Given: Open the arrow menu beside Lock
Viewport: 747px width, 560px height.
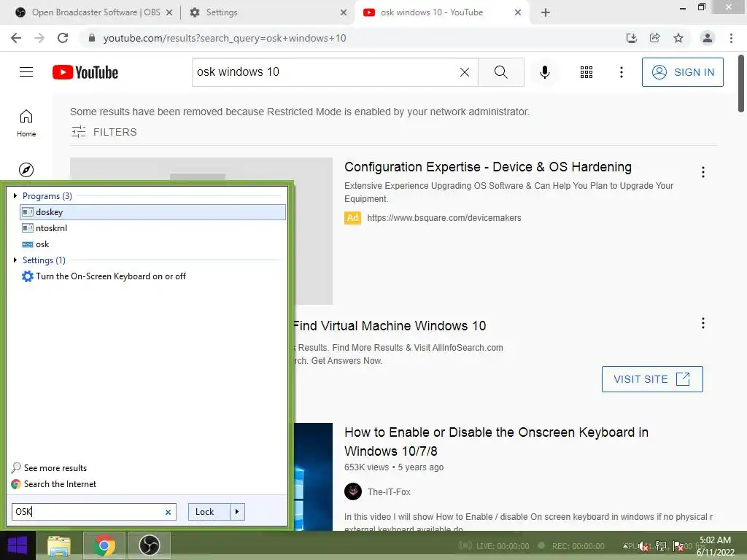Looking at the screenshot, I should coord(237,512).
